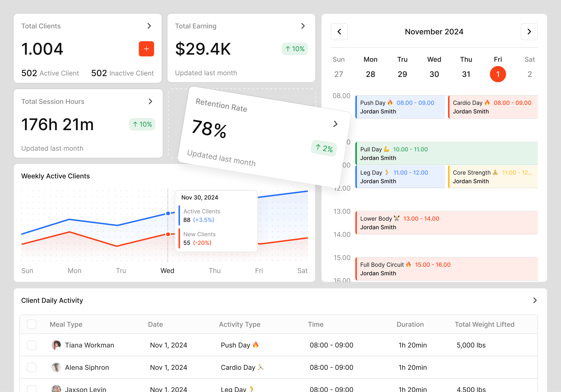The height and width of the screenshot is (392, 561).
Task: Select November 1 highlighted date in calendar
Action: 498,74
